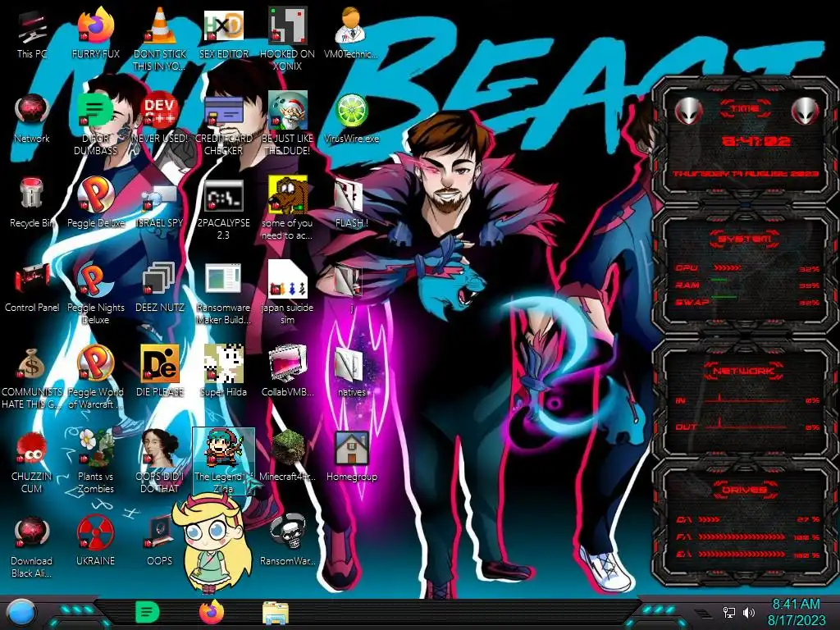Open the FURRY FUX Firefox shortcut
This screenshot has height=630, width=840.
[x=95, y=27]
